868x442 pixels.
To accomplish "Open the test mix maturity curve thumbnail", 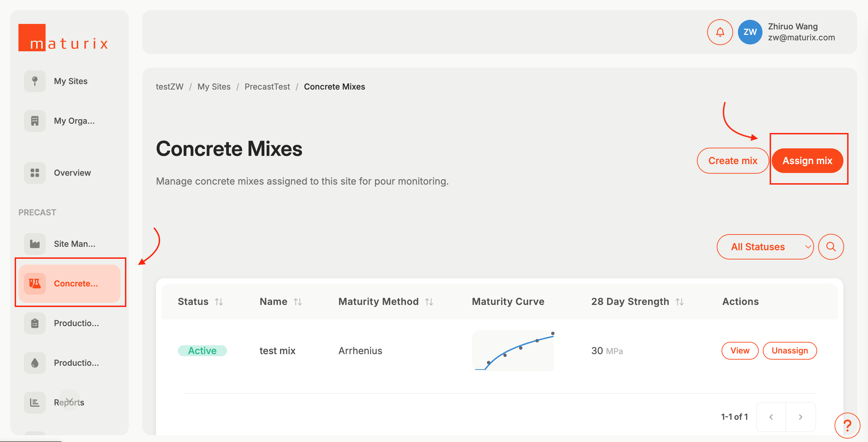I will tap(513, 351).
